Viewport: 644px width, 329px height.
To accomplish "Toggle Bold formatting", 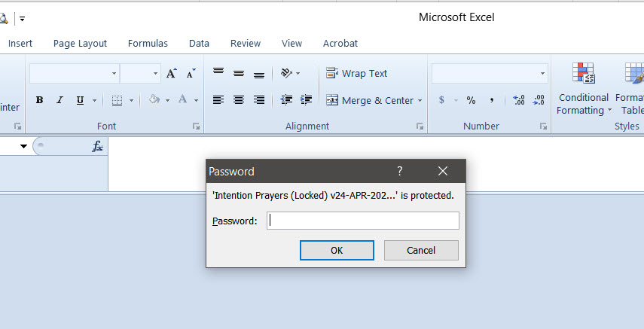I will click(39, 100).
